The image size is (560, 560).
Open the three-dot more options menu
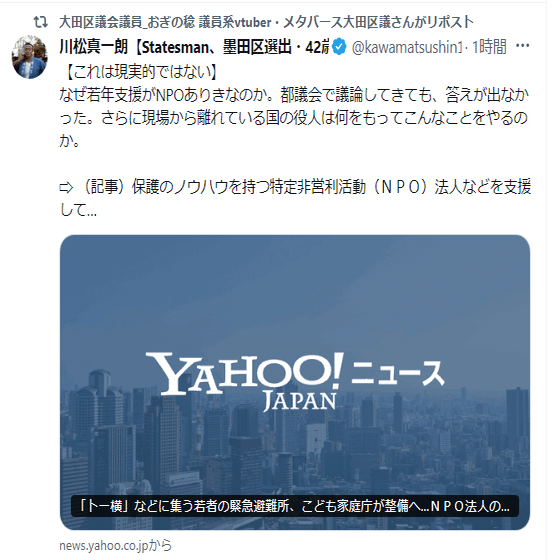tap(522, 46)
